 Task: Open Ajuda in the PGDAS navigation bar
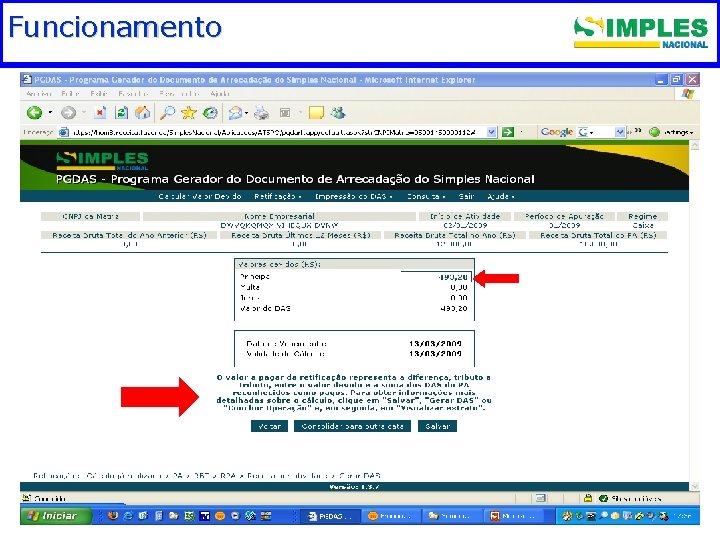[x=500, y=196]
